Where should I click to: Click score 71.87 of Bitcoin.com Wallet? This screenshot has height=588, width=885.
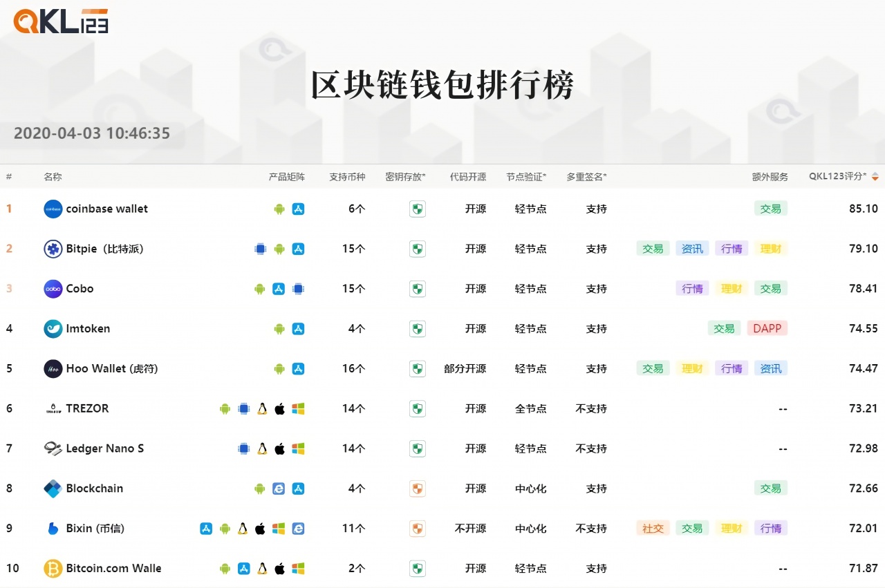tap(864, 569)
